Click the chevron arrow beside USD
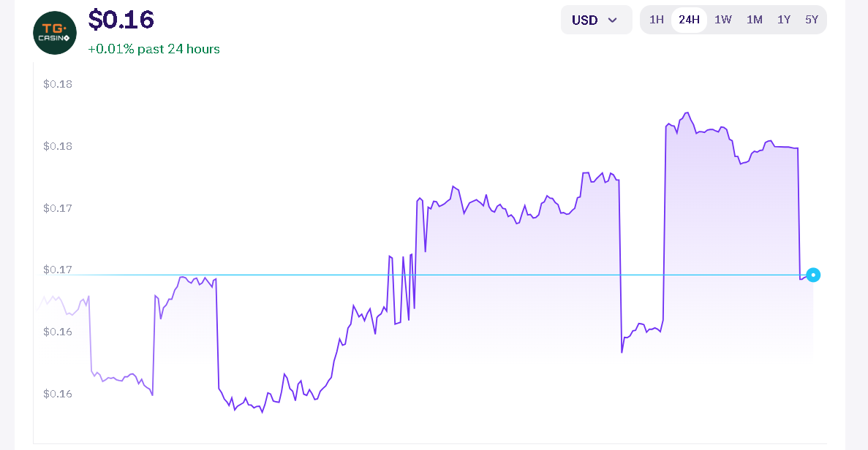 (613, 20)
